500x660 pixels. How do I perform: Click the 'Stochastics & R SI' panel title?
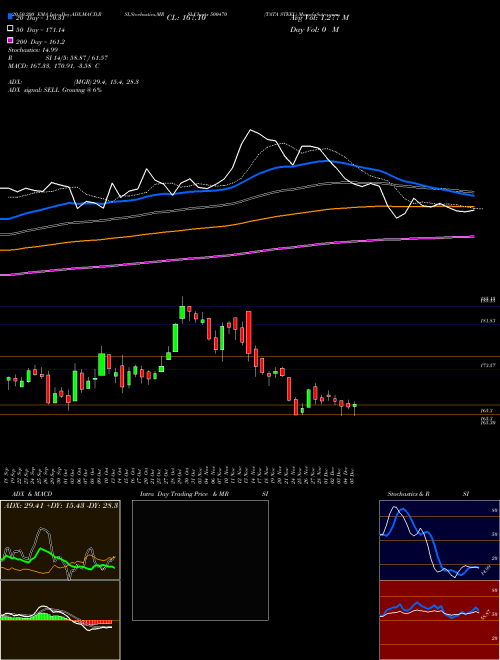[x=428, y=494]
